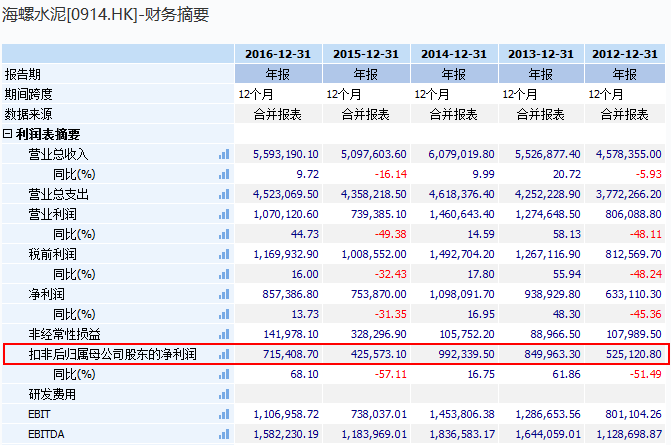
Task: Select the 税前利润 row label
Action: [53, 255]
